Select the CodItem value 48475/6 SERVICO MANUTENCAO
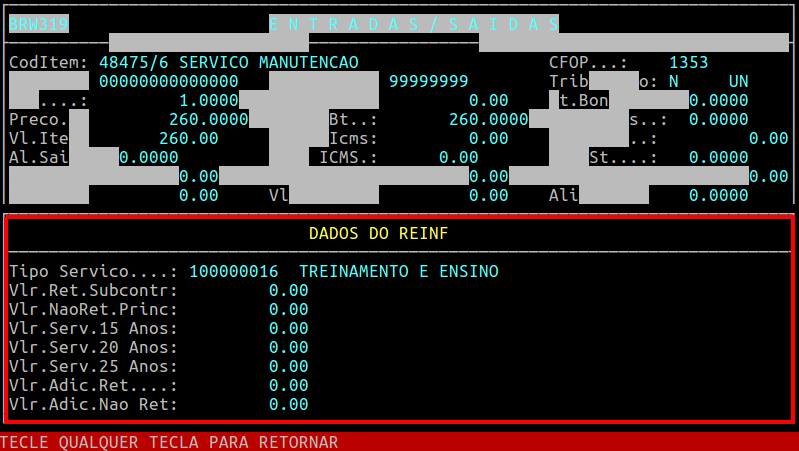This screenshot has height=451, width=799. coord(228,62)
